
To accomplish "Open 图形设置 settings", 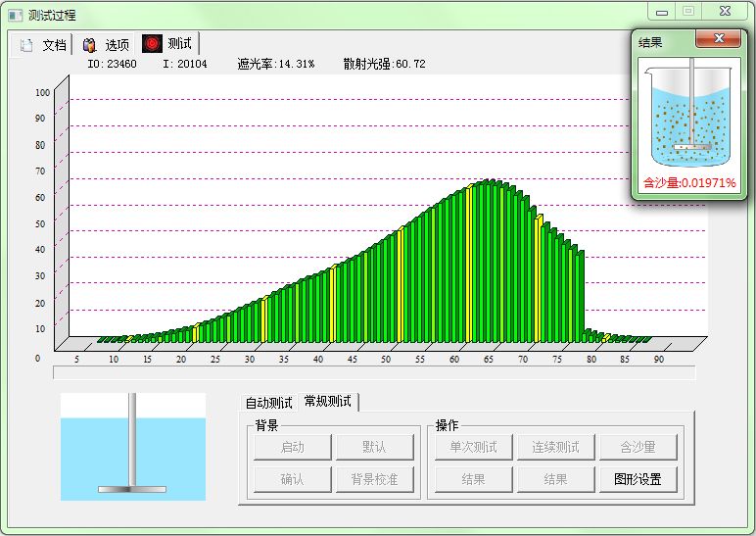I will pyautogui.click(x=638, y=480).
